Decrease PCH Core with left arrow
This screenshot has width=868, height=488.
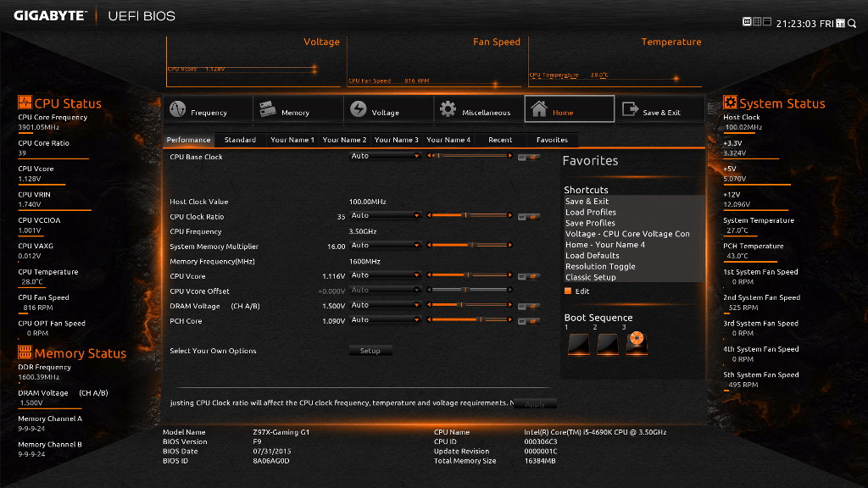click(429, 319)
